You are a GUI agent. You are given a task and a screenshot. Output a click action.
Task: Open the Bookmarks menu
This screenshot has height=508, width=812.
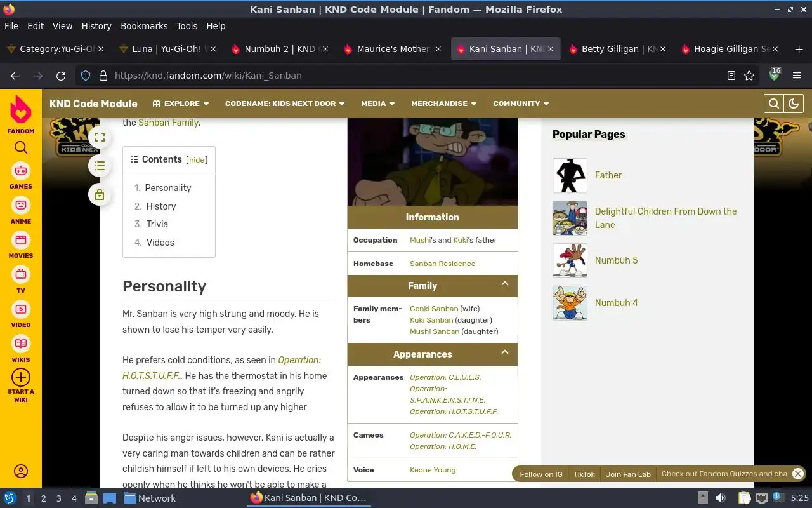coord(144,26)
